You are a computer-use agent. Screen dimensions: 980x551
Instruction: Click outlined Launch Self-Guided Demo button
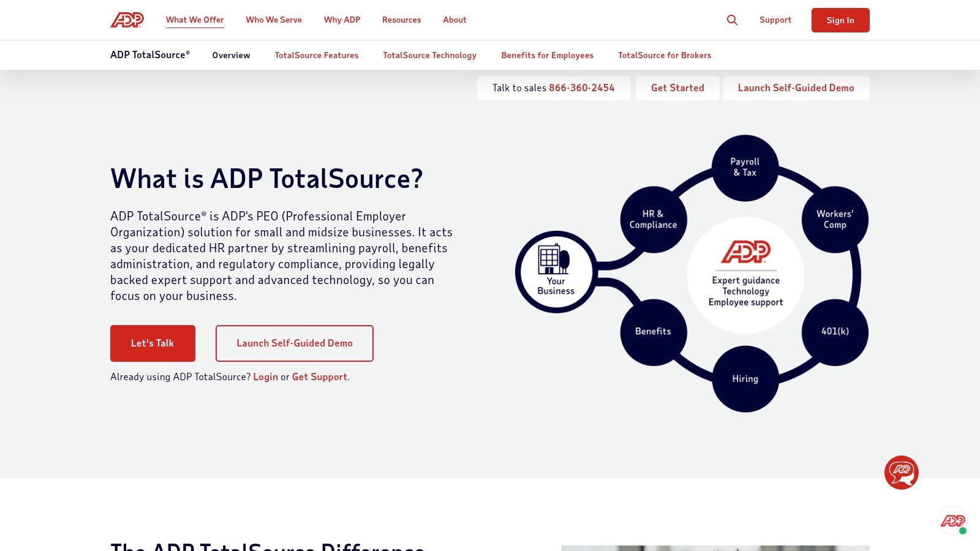point(295,343)
